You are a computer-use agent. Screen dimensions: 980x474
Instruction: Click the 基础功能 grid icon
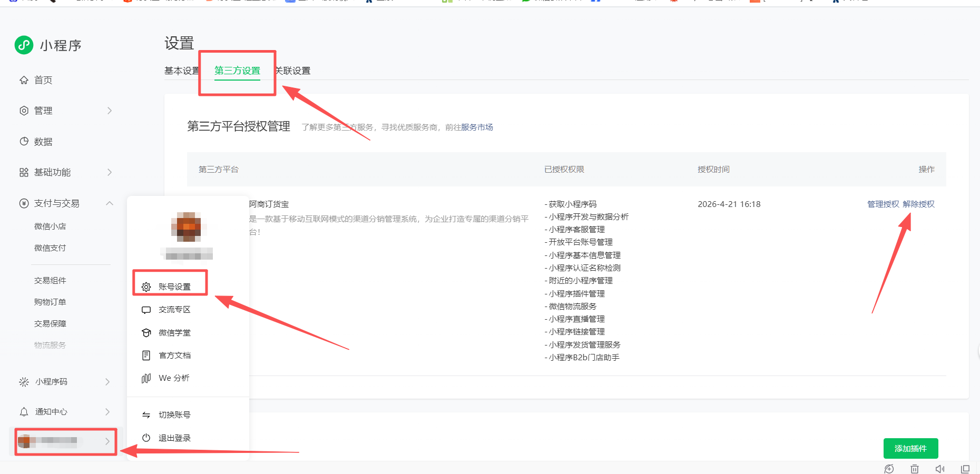coord(24,172)
